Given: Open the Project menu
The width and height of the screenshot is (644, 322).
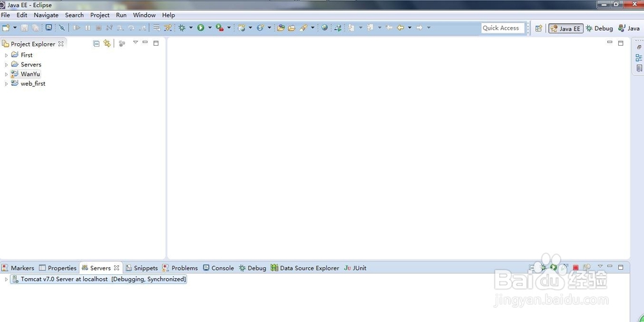Looking at the screenshot, I should [100, 15].
